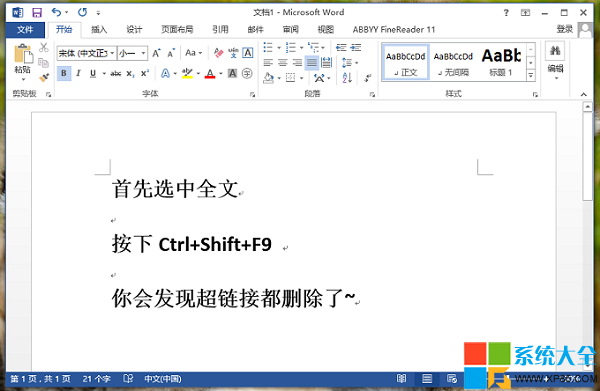Switch to the Page Layout (页面布局) tab

click(x=177, y=29)
